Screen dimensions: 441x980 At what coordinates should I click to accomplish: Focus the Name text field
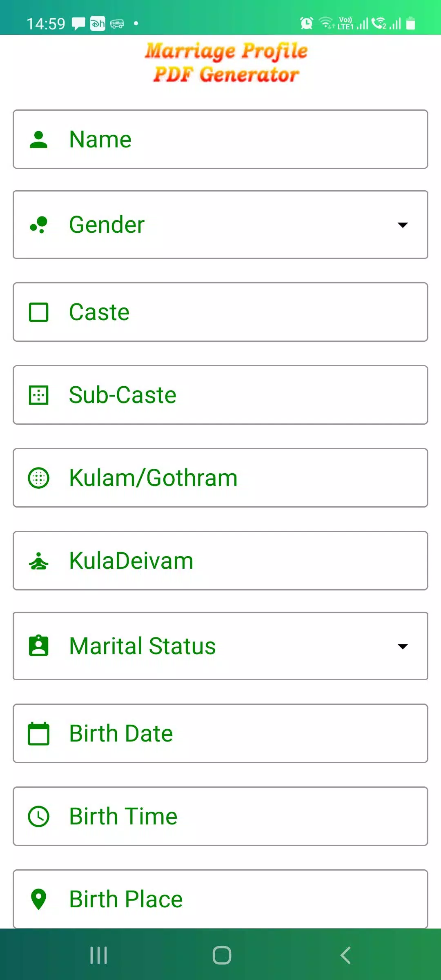pos(245,140)
